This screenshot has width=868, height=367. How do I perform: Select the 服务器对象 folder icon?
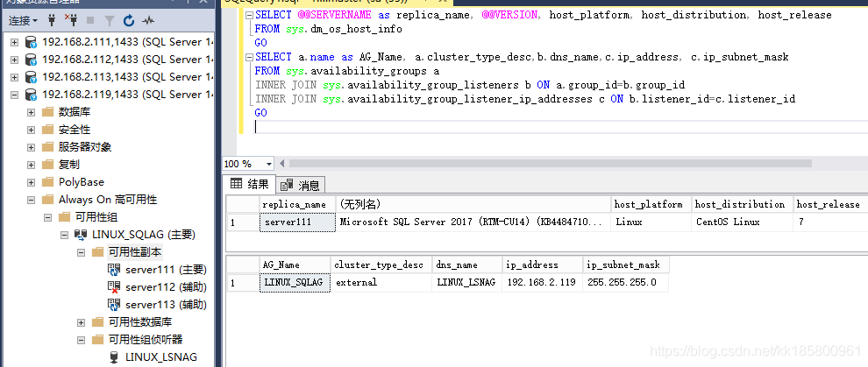(47, 147)
